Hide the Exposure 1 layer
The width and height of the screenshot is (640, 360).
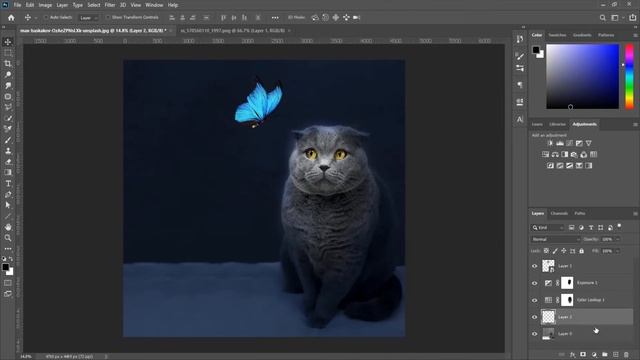tap(535, 283)
